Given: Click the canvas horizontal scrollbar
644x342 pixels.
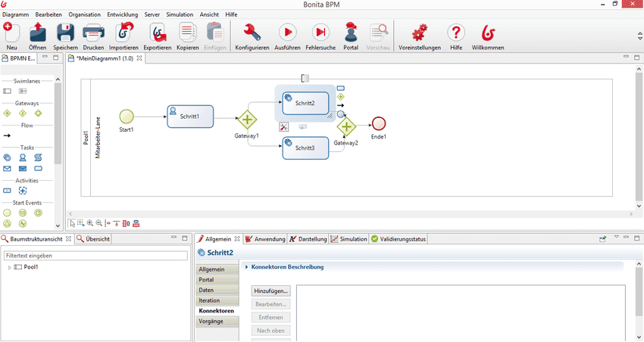Looking at the screenshot, I should 350,213.
